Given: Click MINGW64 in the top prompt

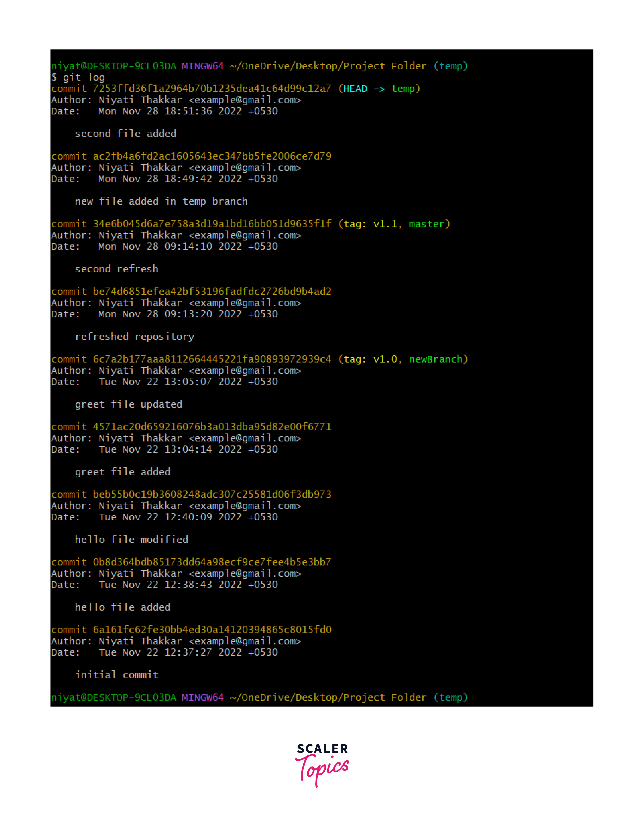Looking at the screenshot, I should click(x=202, y=66).
